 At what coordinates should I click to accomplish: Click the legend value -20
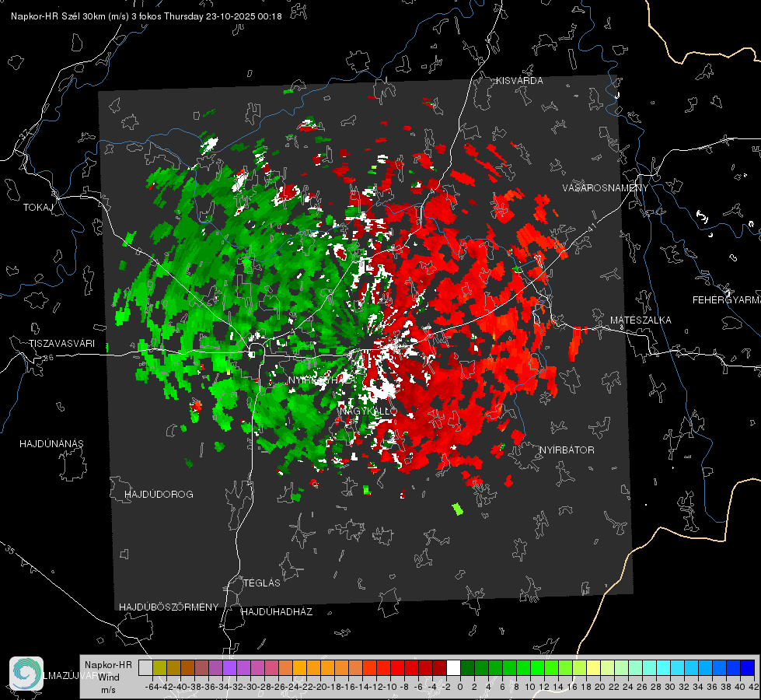pos(319,687)
